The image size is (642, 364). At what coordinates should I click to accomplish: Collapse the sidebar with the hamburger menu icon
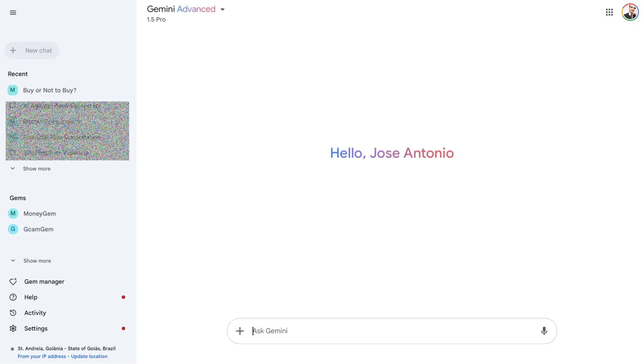click(13, 13)
